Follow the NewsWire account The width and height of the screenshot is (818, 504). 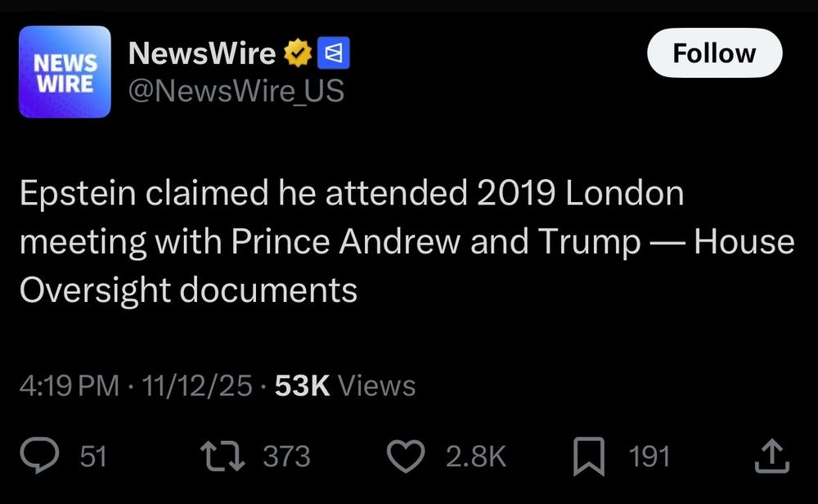click(x=714, y=53)
